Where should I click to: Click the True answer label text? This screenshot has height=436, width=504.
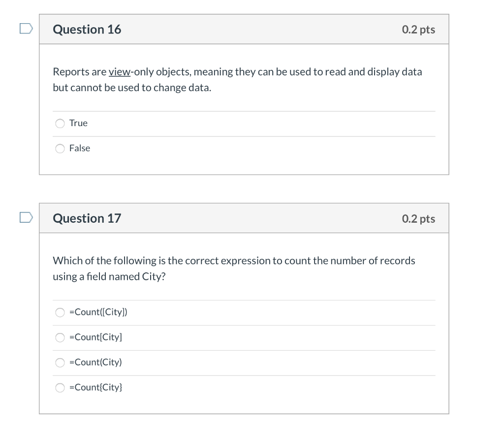[x=79, y=123]
